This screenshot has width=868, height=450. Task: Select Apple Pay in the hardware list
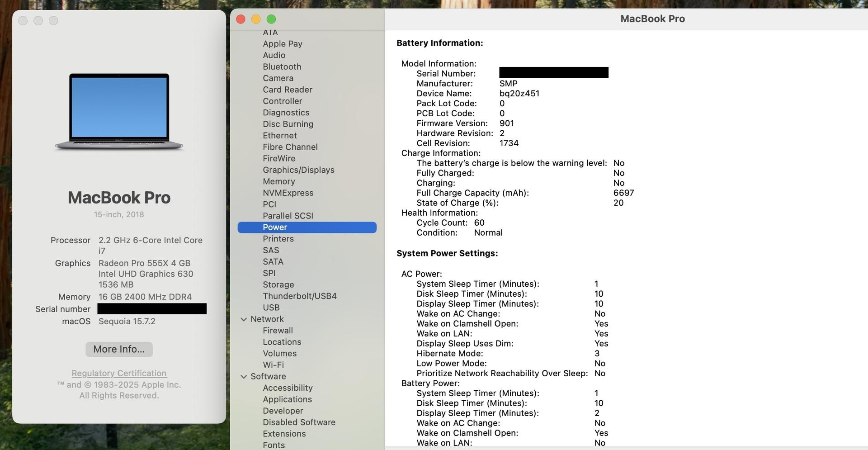283,44
